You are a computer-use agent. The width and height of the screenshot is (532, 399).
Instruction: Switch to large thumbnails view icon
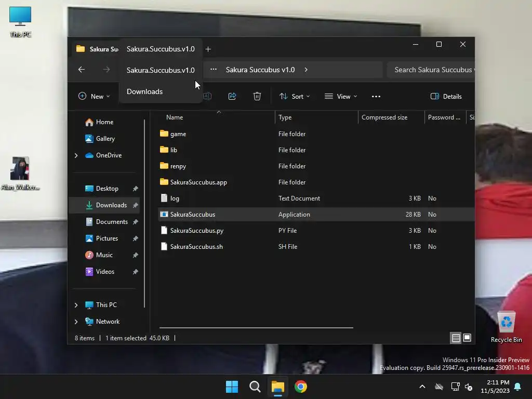(467, 338)
